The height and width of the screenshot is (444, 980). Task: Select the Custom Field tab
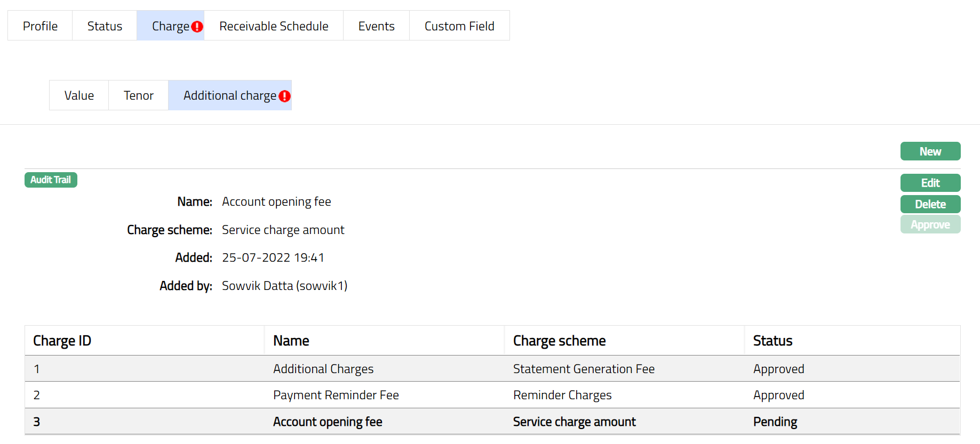(x=459, y=26)
